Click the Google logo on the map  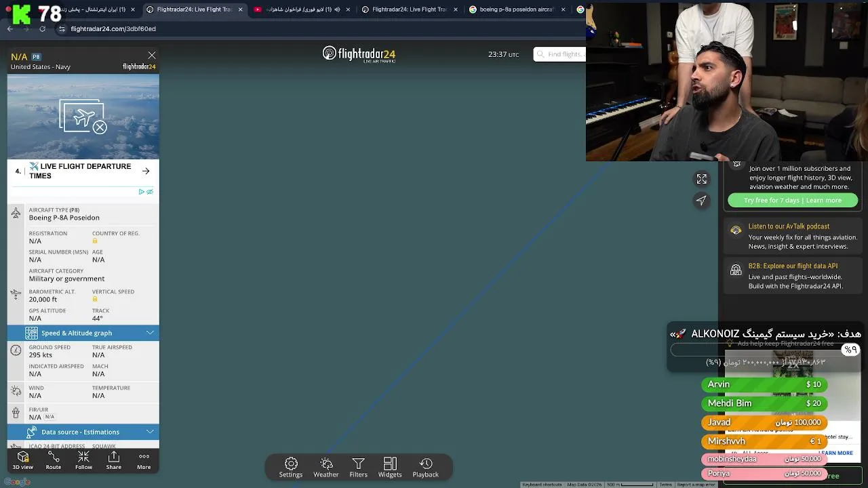[17, 482]
